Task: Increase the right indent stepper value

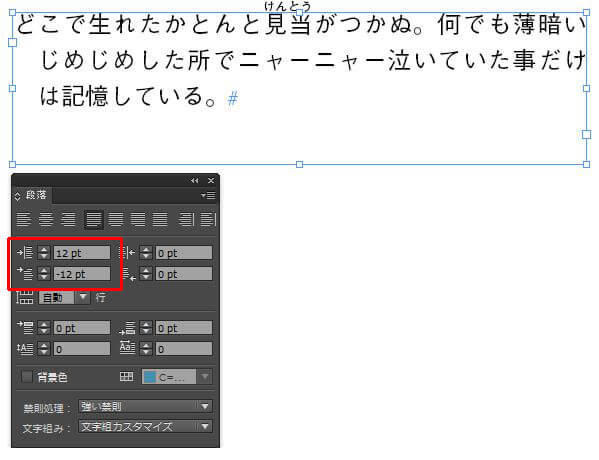Action: [146, 250]
